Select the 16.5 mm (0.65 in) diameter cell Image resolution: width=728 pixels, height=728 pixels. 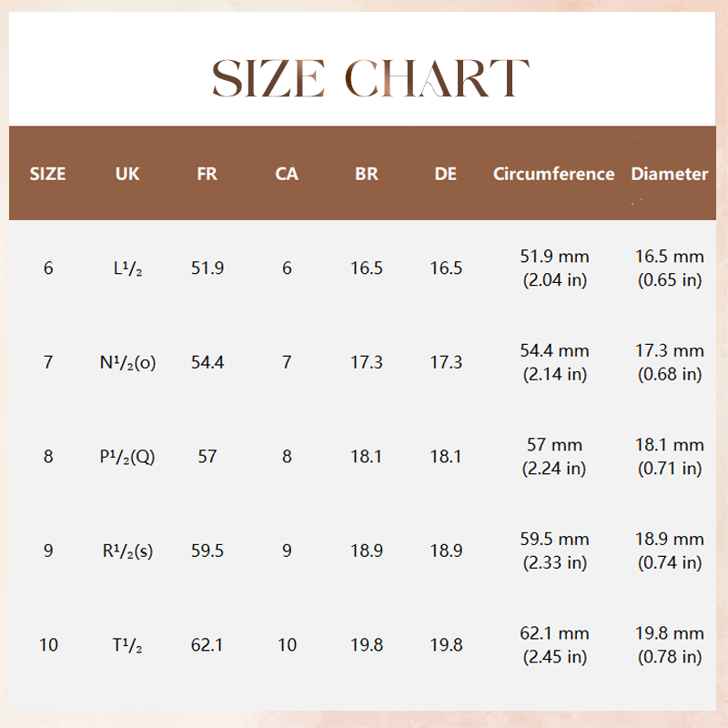pyautogui.click(x=670, y=268)
